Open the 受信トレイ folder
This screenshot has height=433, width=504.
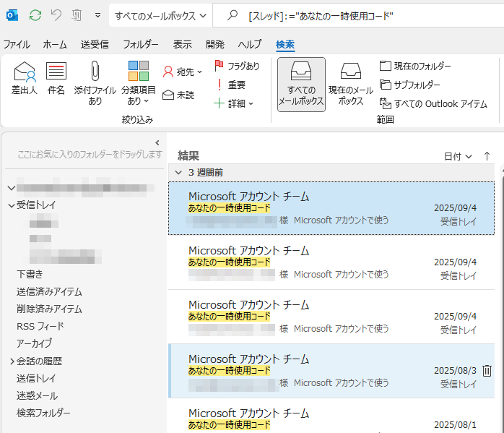point(36,205)
